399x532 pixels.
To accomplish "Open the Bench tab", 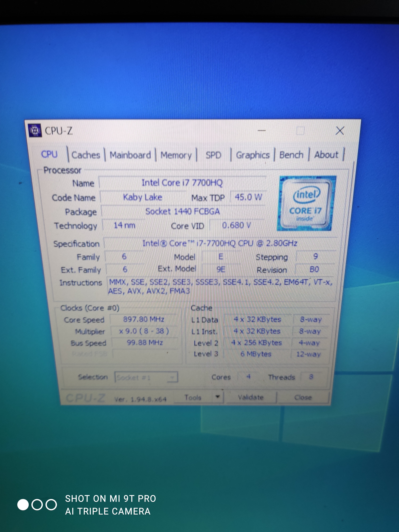I will (291, 155).
